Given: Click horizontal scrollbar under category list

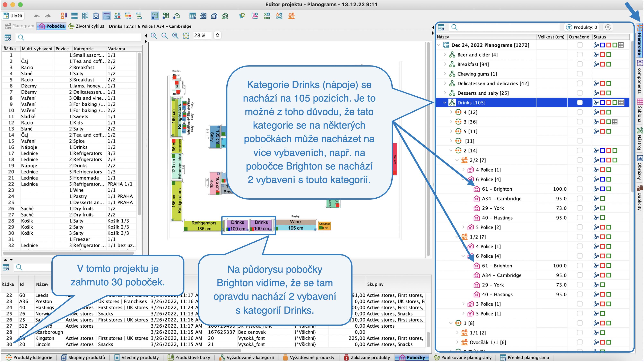Looking at the screenshot, I should [69, 253].
